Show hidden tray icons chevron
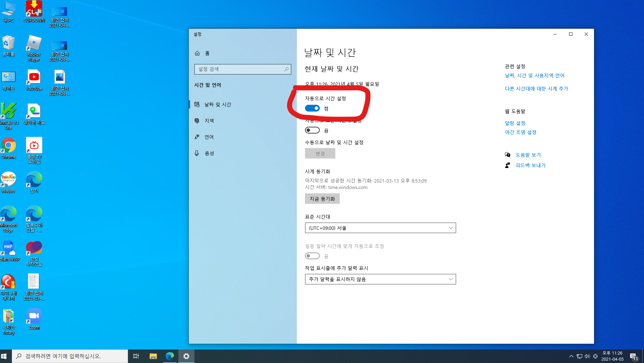The image size is (644, 363). 571,356
